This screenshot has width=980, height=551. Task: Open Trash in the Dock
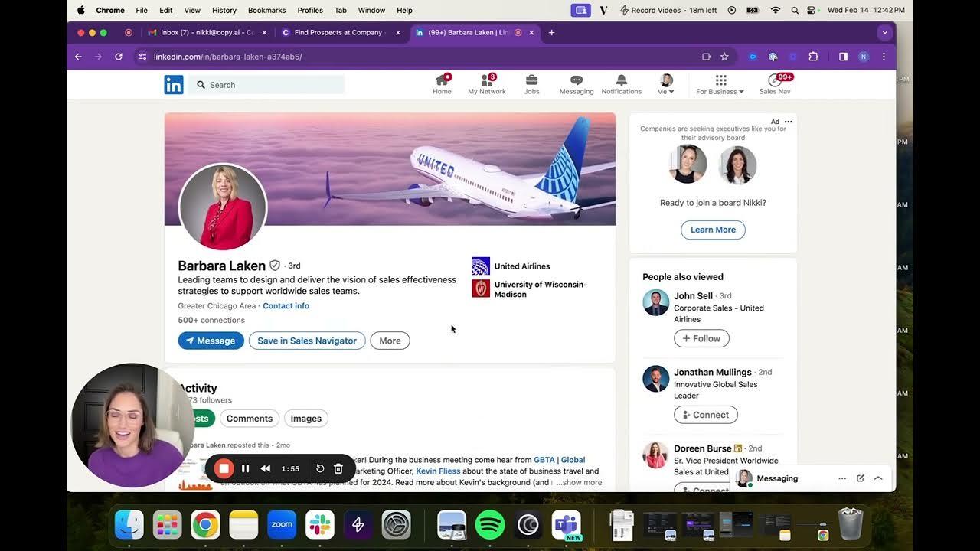coord(851,525)
